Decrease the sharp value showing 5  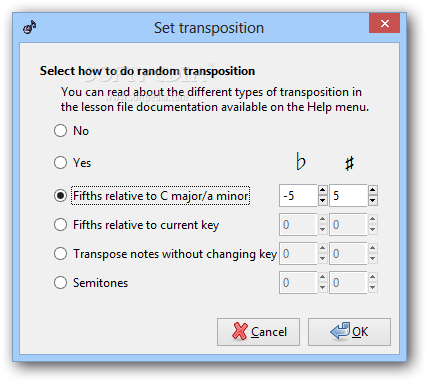[373, 200]
